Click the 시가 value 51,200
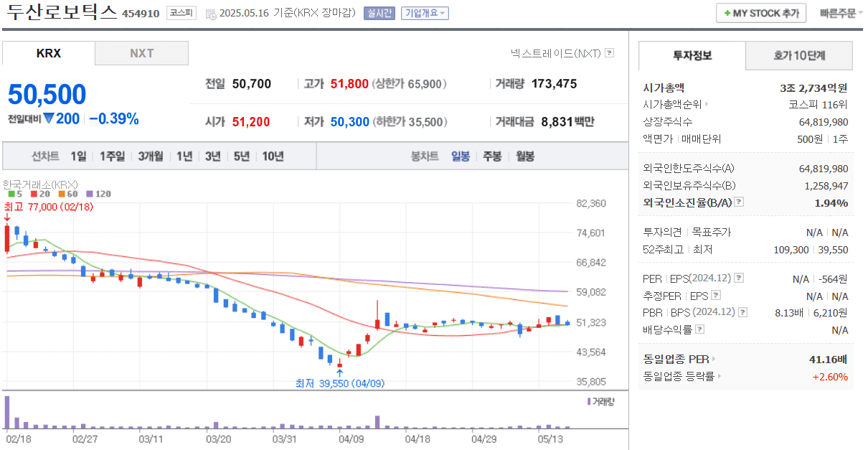The image size is (868, 450). coord(251,122)
